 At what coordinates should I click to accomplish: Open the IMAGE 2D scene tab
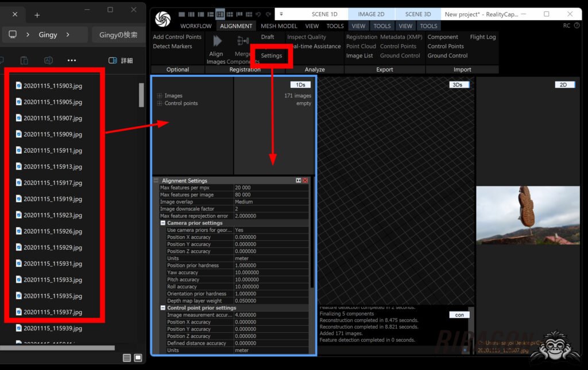point(370,14)
